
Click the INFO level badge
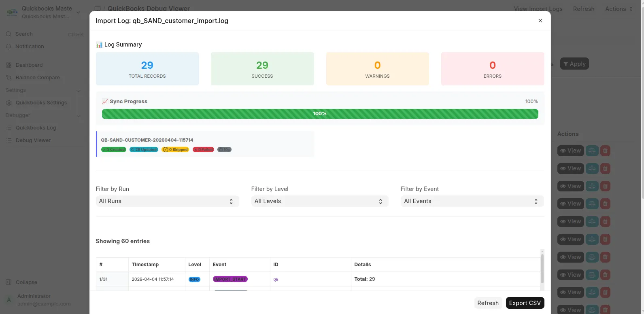[194, 279]
